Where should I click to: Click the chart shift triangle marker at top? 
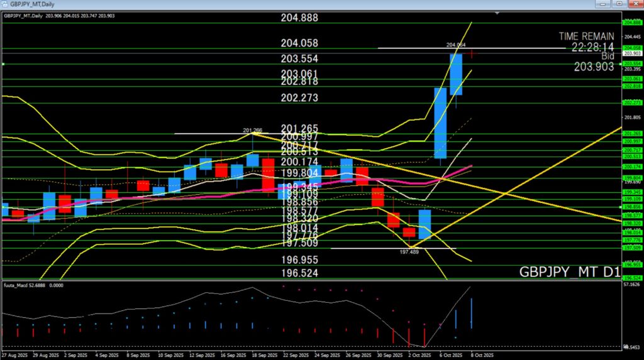coord(497,13)
